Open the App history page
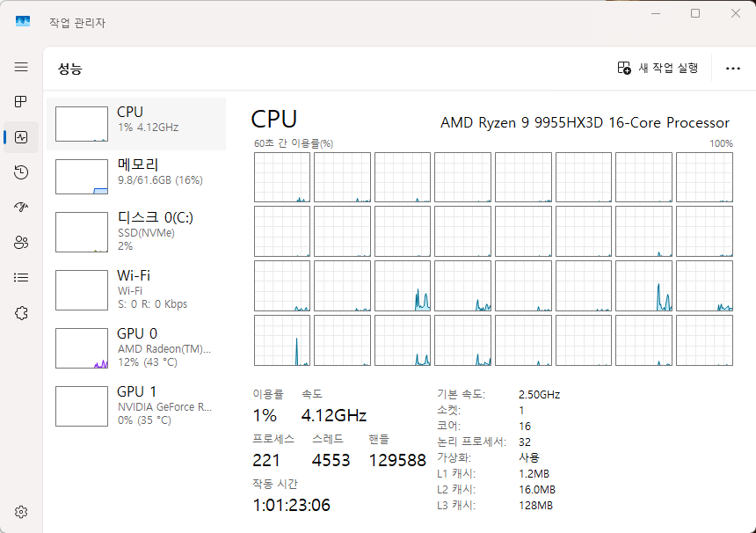Viewport: 756px width, 533px height. tap(21, 172)
